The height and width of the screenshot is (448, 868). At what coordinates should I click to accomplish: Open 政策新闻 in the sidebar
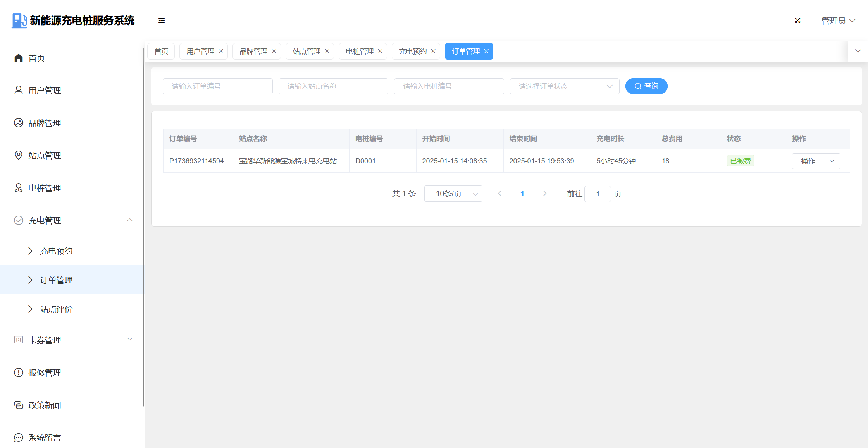click(x=45, y=405)
